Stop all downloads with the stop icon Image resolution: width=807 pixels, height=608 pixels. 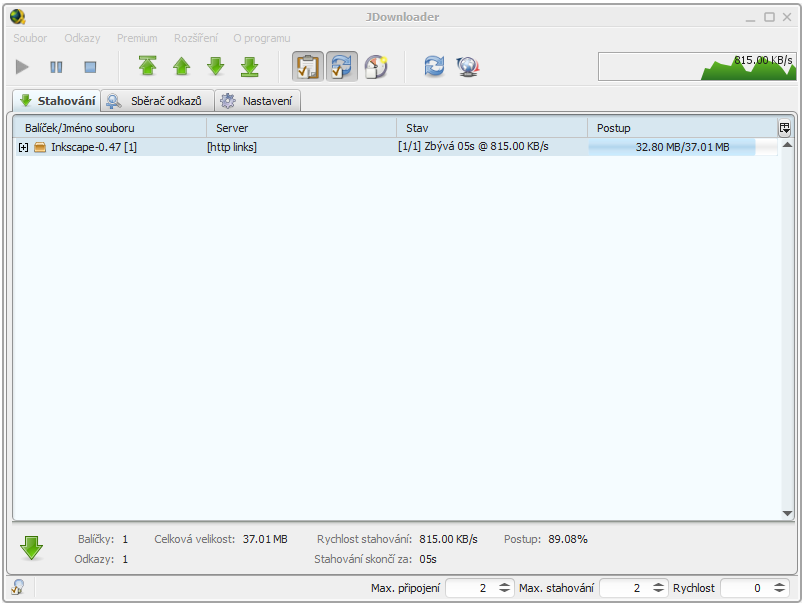point(90,67)
